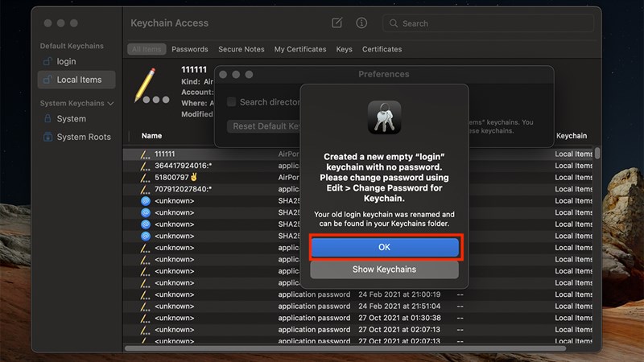The width and height of the screenshot is (644, 362).
Task: Click the date 27 Oct 2021 at 01:30:38
Action: (399, 318)
